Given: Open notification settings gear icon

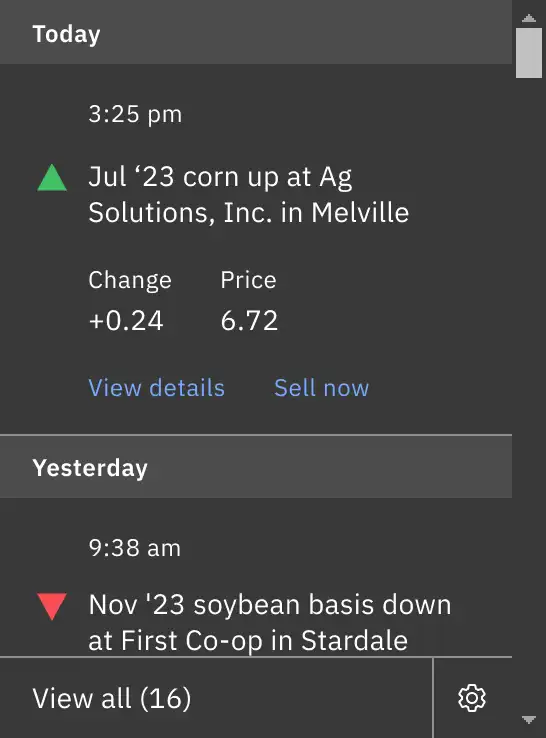Looking at the screenshot, I should (472, 698).
